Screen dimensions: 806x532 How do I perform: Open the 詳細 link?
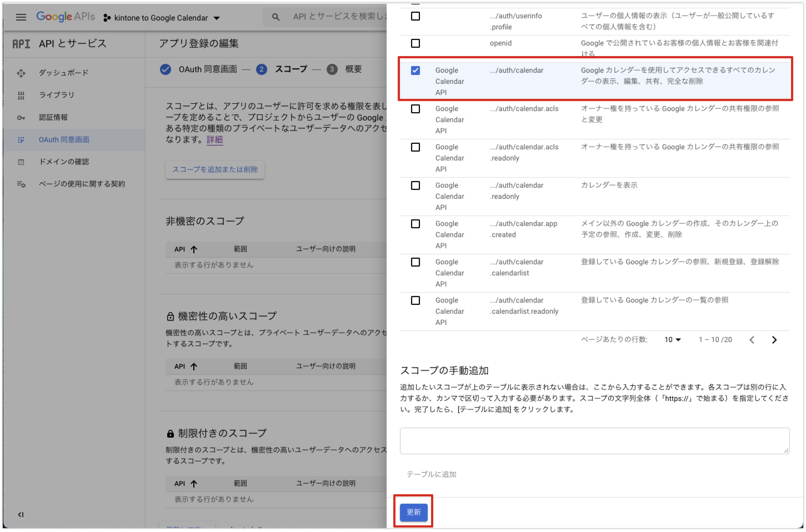coord(214,139)
